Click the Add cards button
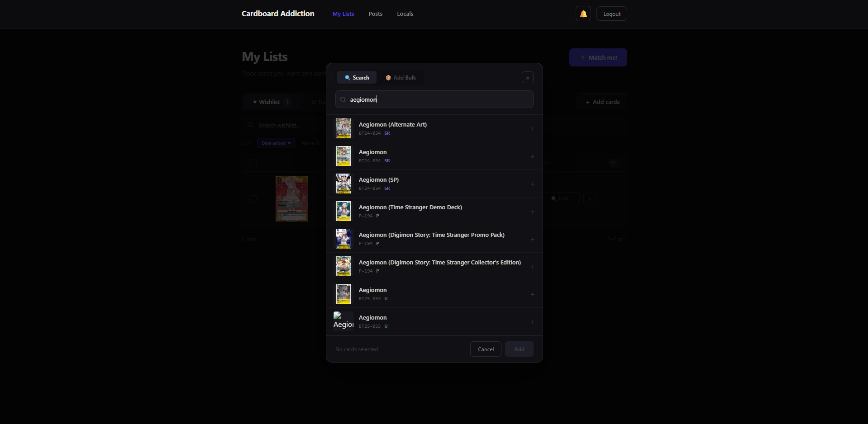The height and width of the screenshot is (424, 868). point(602,102)
